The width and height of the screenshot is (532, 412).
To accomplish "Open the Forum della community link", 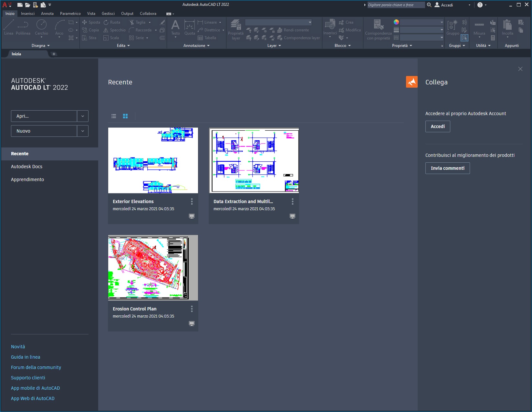I will [x=36, y=367].
